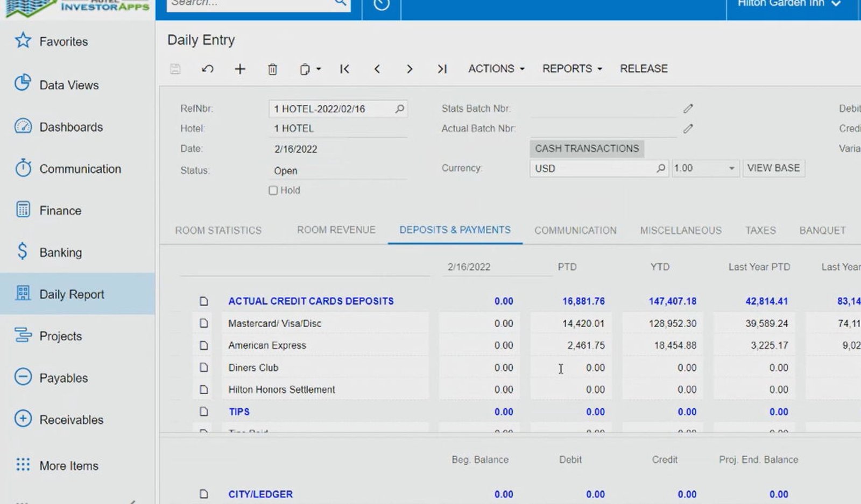Open More Items grid icon
Screen dimensions: 861x504
23,465
